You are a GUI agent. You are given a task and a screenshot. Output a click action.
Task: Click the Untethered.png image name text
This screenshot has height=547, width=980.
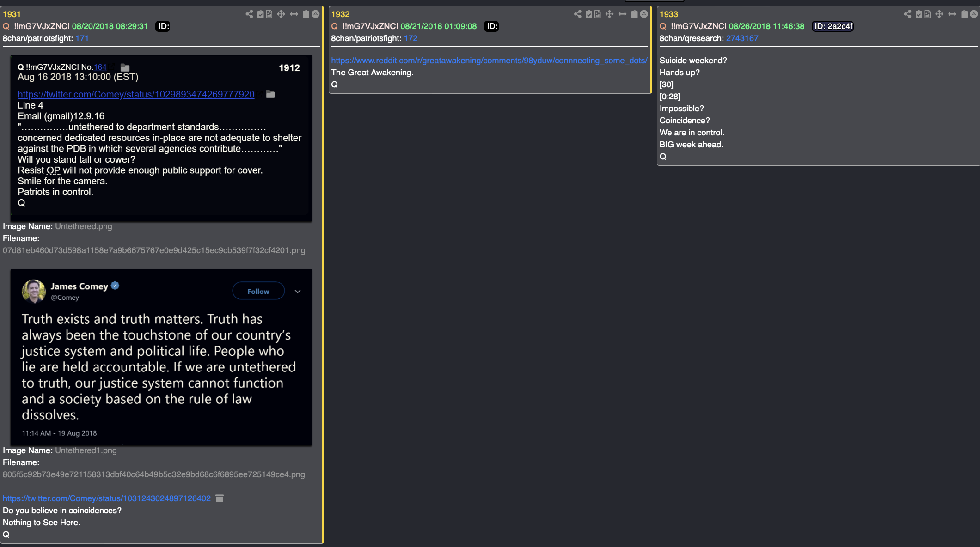(x=84, y=226)
